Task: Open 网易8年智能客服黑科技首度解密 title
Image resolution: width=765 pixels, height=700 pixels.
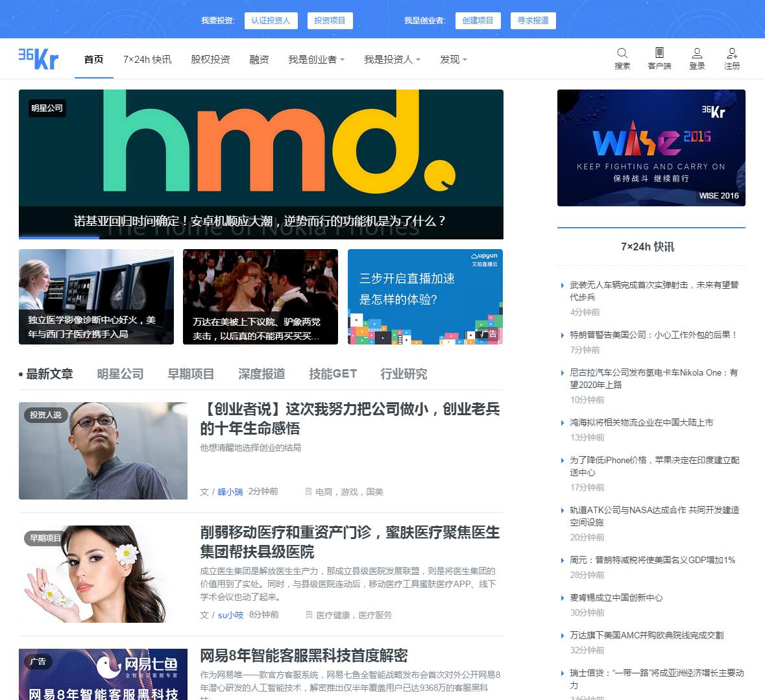Action: (x=304, y=655)
